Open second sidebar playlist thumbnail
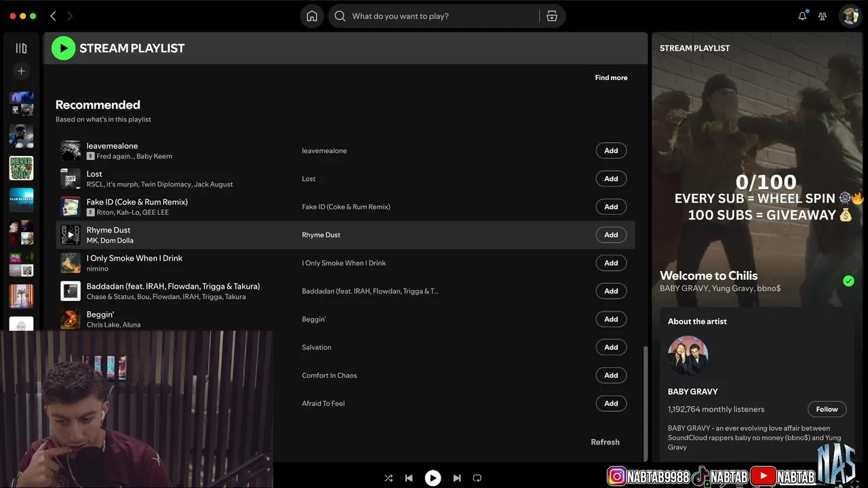 coord(21,136)
